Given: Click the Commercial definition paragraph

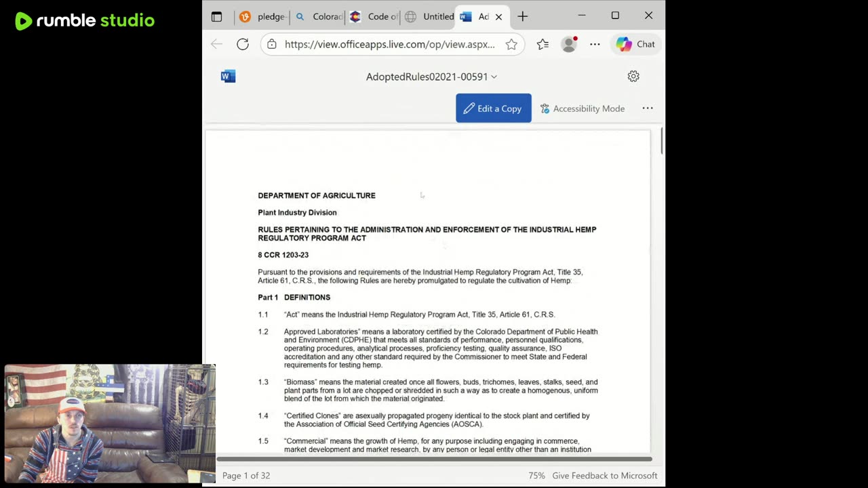Looking at the screenshot, I should pos(437,445).
